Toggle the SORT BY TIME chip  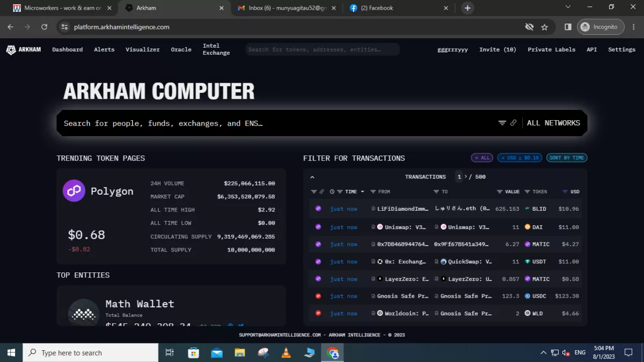pyautogui.click(x=567, y=158)
